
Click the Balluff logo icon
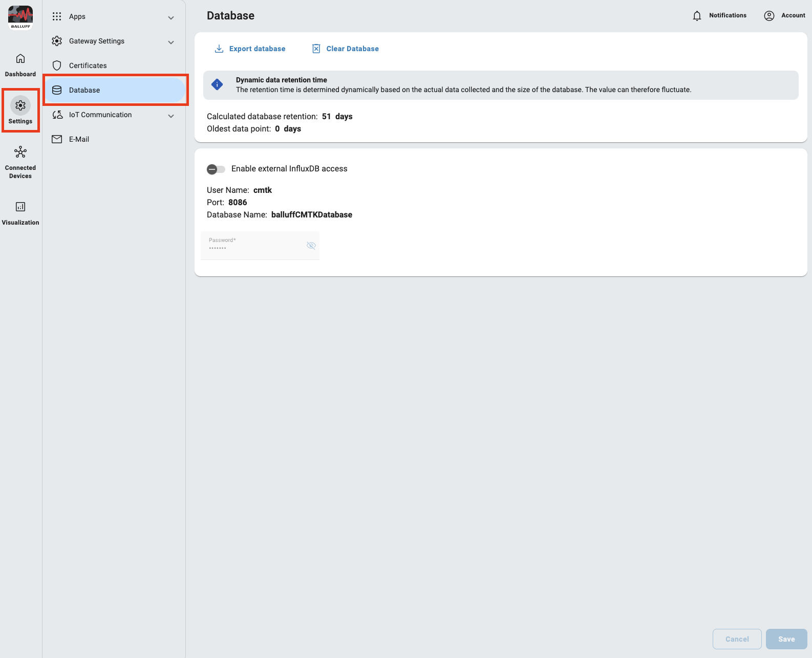coord(20,17)
